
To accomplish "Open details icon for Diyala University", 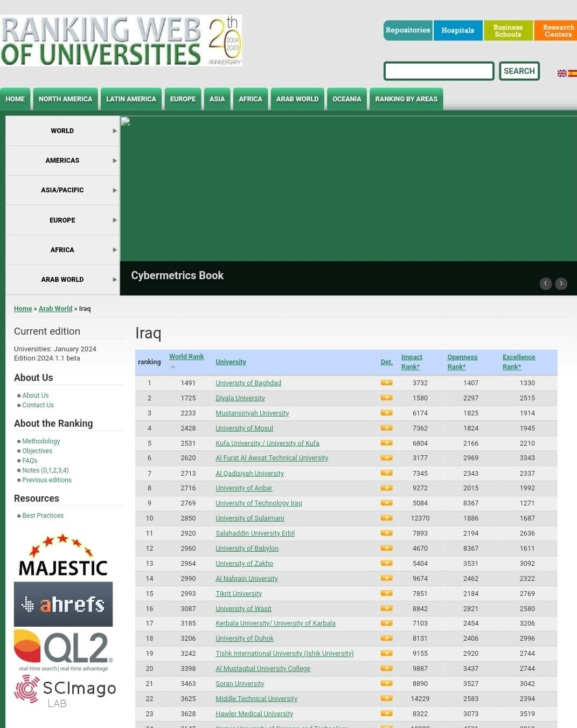I will (x=386, y=398).
